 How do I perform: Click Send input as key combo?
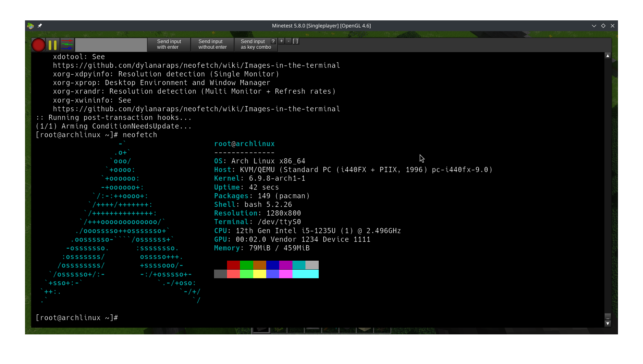253,44
